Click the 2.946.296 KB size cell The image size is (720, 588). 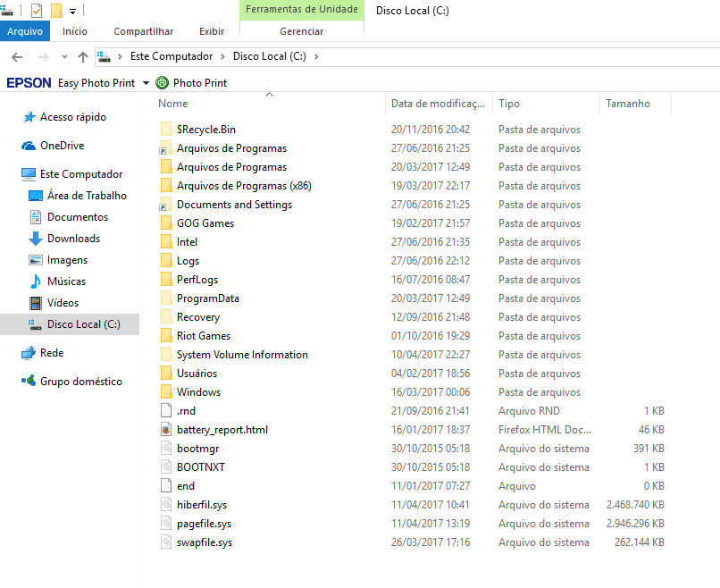[x=635, y=524]
